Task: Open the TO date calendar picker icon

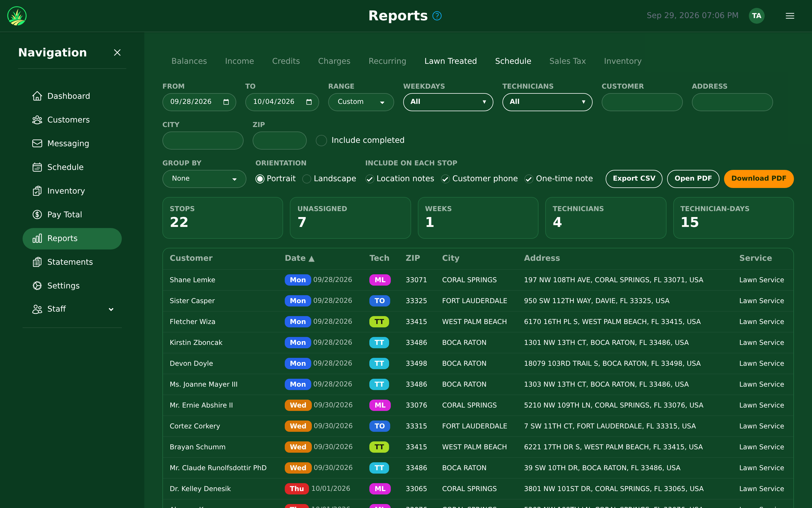Action: (309, 102)
